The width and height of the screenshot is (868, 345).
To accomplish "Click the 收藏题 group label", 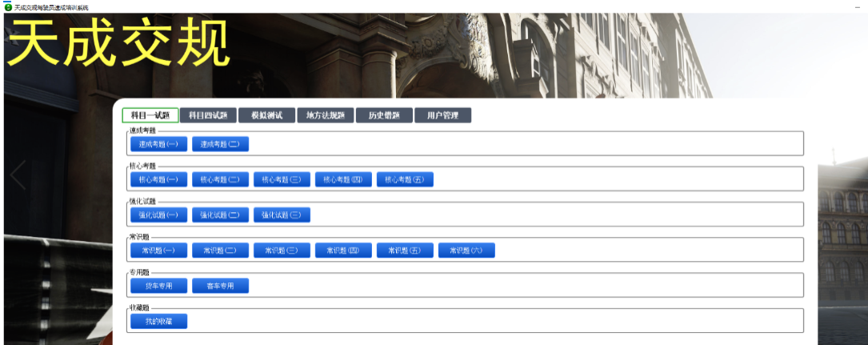I will tap(139, 308).
